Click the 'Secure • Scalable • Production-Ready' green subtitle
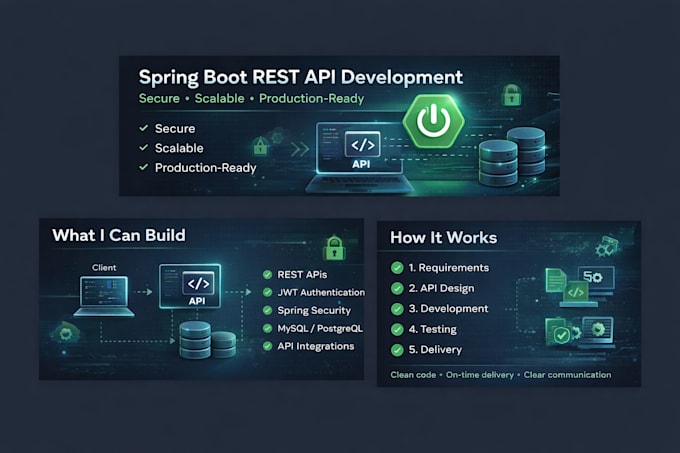 (x=252, y=99)
